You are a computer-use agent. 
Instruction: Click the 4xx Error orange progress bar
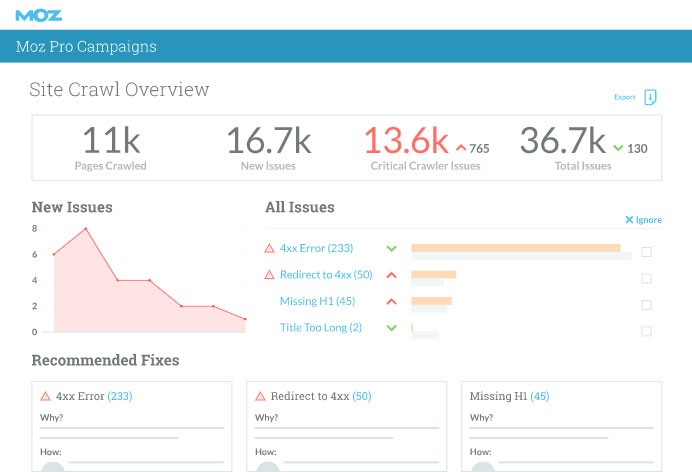pos(515,248)
